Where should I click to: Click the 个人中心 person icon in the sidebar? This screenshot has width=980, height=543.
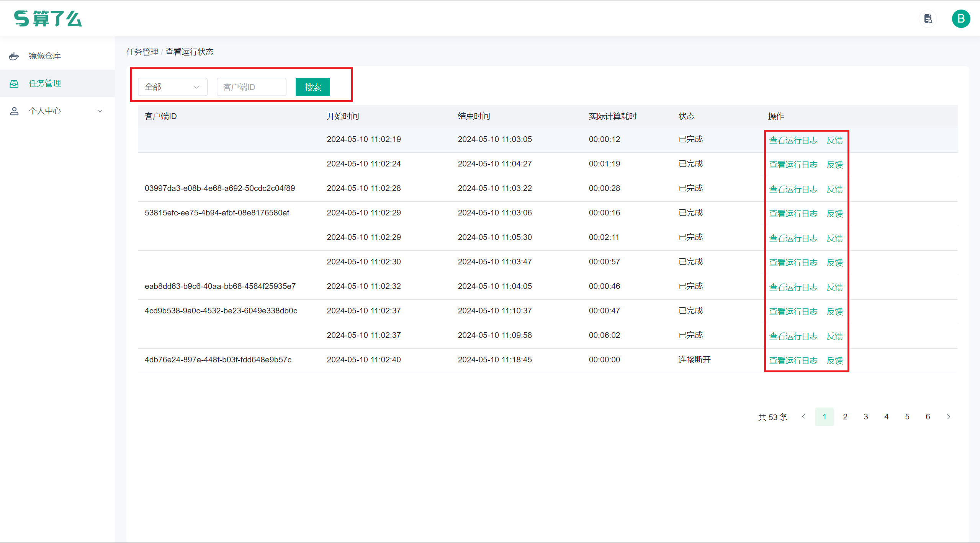[x=14, y=111]
